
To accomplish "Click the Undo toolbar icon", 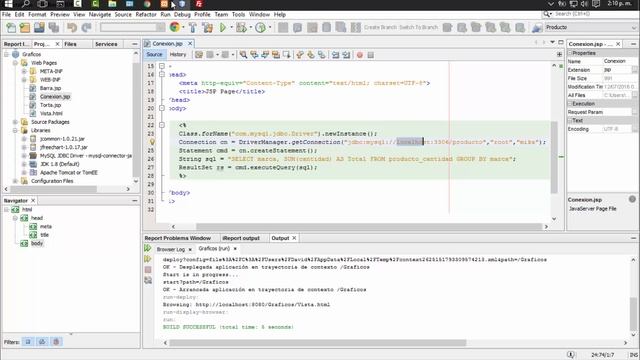I will pyautogui.click(x=72, y=27).
